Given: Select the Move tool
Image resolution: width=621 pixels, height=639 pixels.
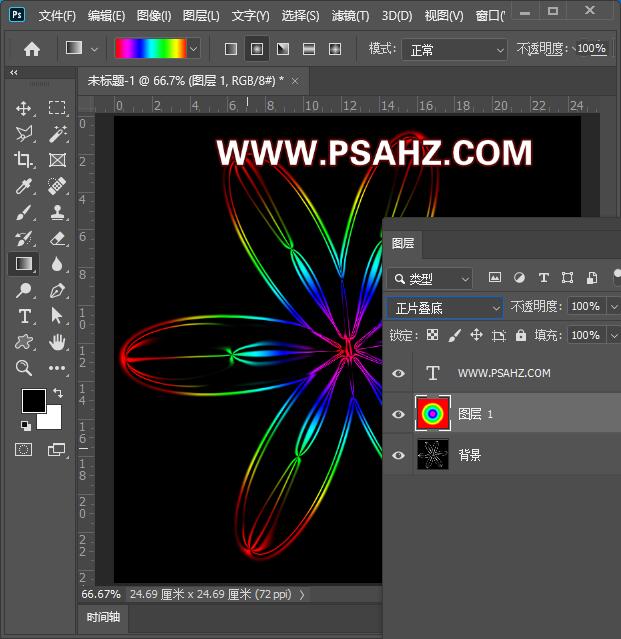Looking at the screenshot, I should (24, 108).
